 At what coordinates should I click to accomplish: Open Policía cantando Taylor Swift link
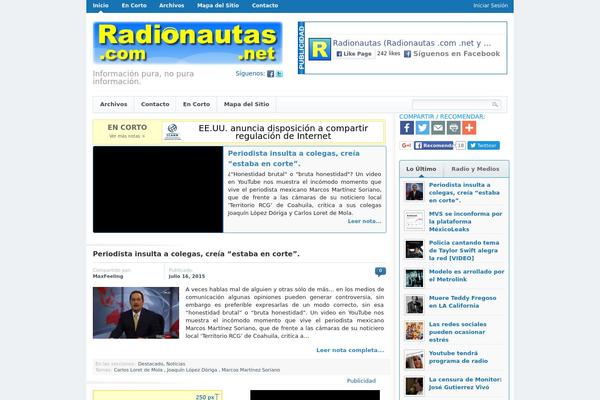pos(464,250)
